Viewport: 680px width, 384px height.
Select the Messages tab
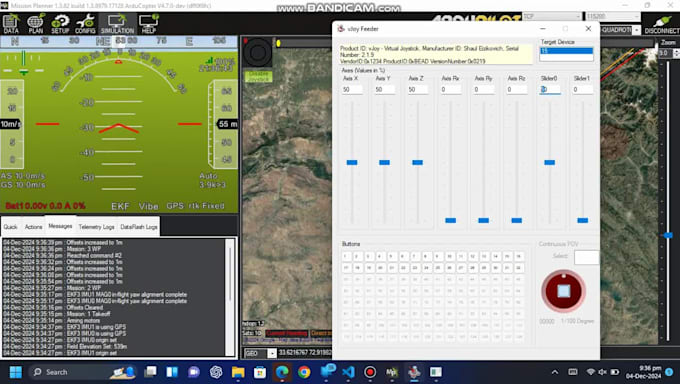click(60, 226)
